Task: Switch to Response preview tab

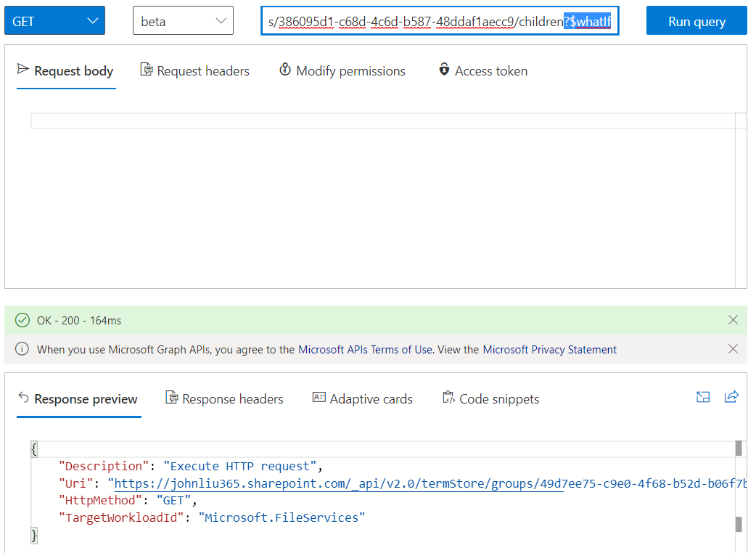Action: point(78,398)
